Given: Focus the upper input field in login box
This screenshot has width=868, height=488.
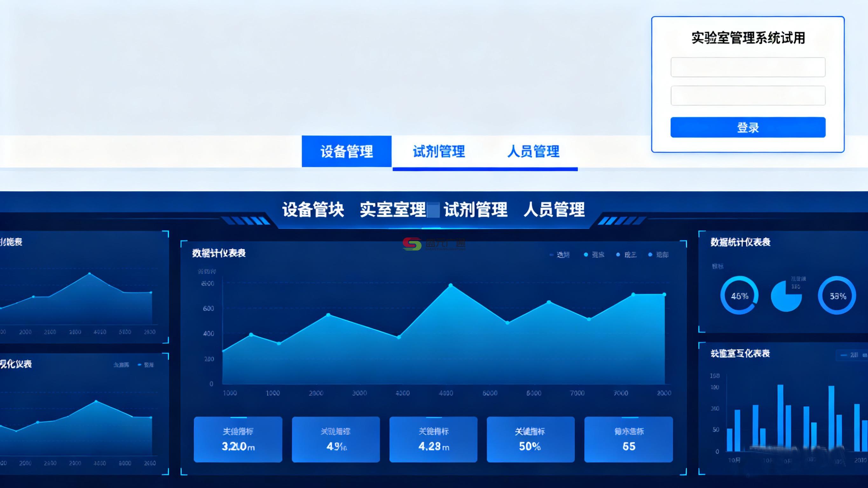Looking at the screenshot, I should (748, 67).
